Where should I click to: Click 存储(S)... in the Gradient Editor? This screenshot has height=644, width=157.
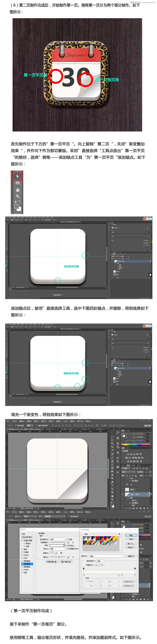pos(131,548)
